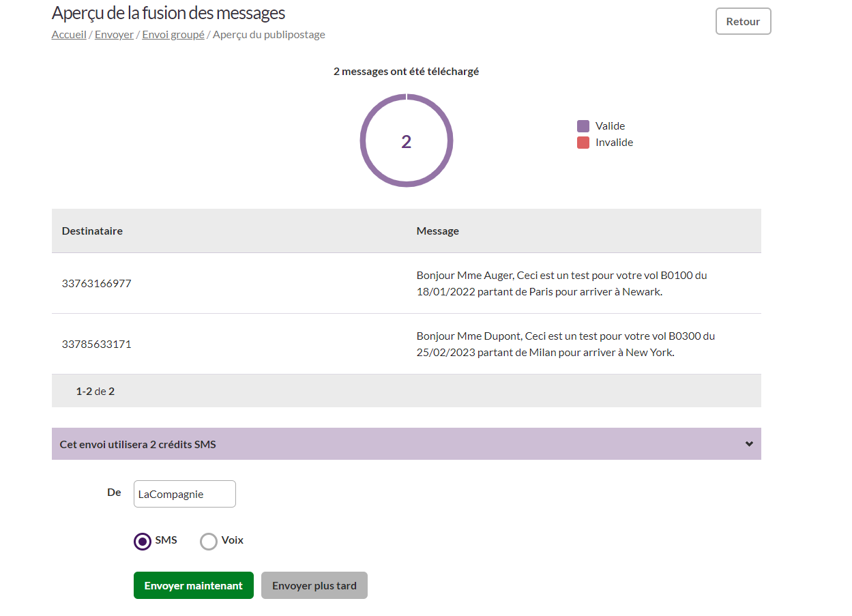852x616 pixels.
Task: Click the red Invalide legend swatch
Action: pos(583,143)
